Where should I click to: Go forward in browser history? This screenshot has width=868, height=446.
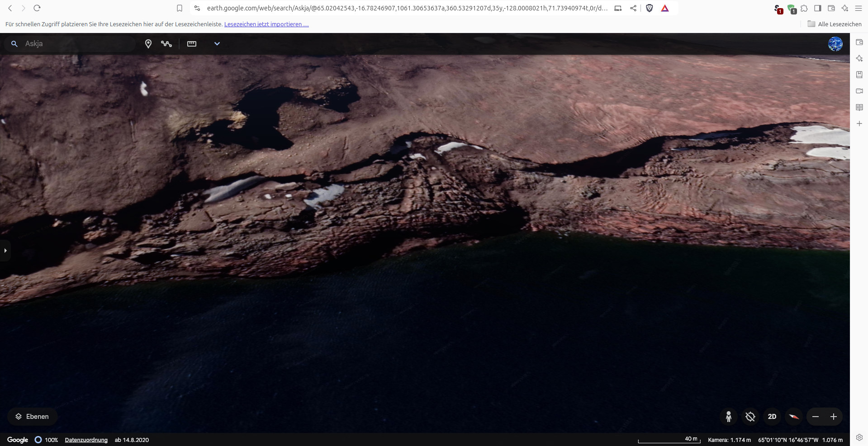23,8
